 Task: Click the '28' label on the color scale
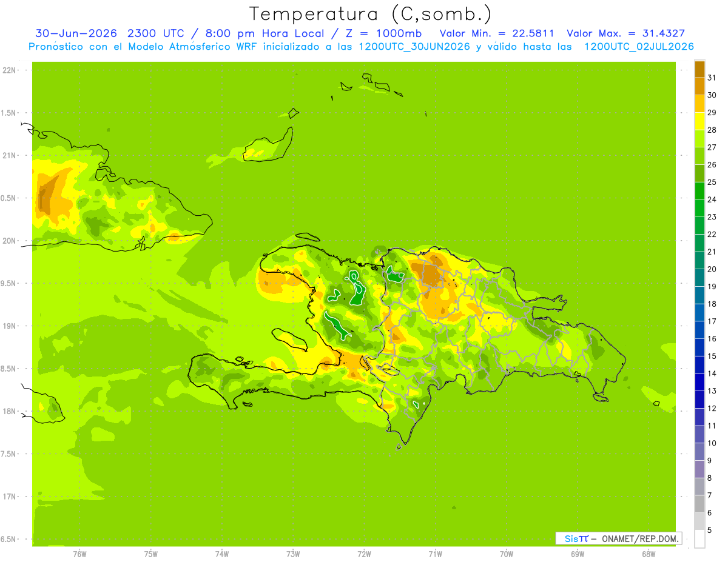point(712,130)
